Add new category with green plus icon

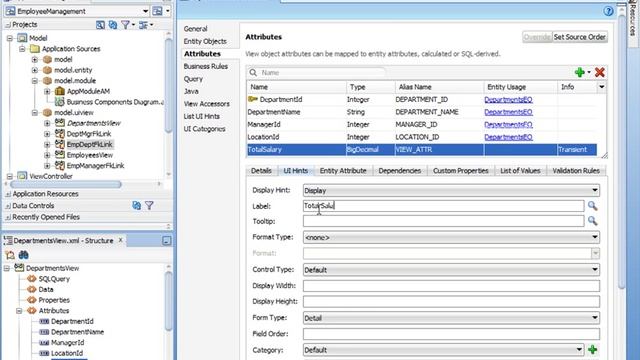(593, 350)
